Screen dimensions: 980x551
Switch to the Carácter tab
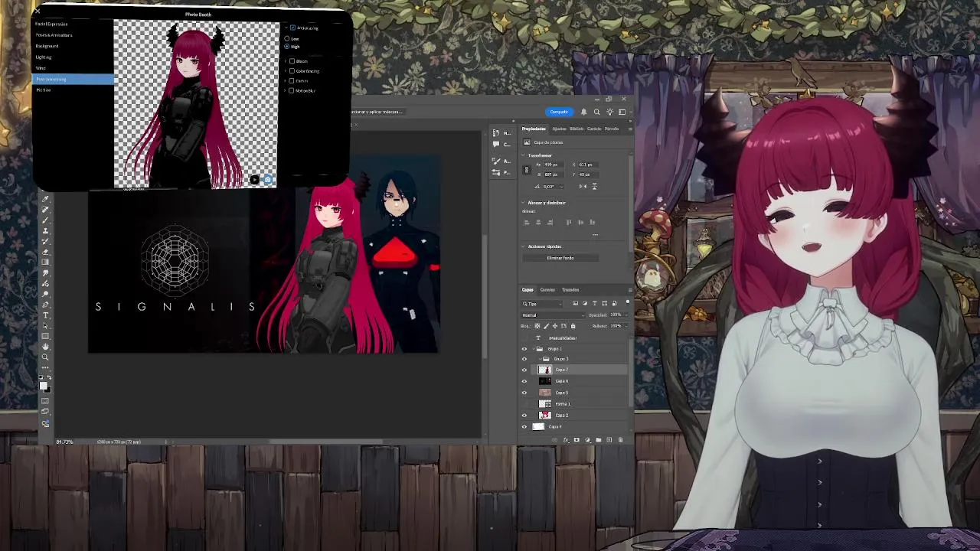594,129
